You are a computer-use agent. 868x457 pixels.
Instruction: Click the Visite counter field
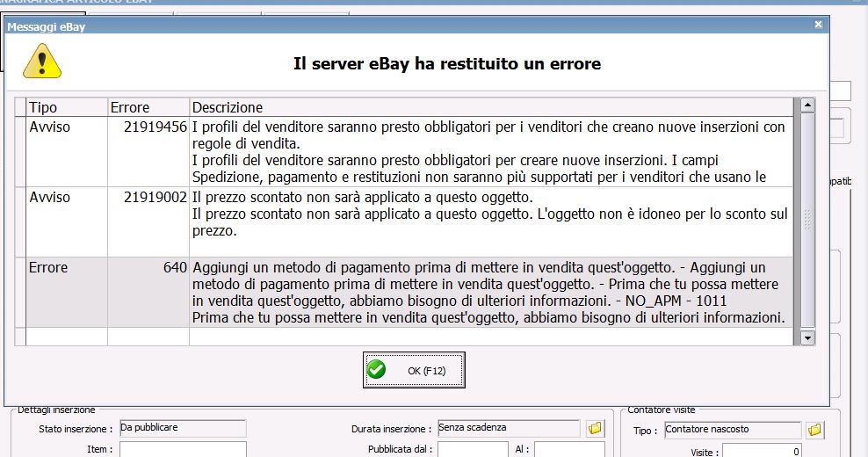point(762,451)
